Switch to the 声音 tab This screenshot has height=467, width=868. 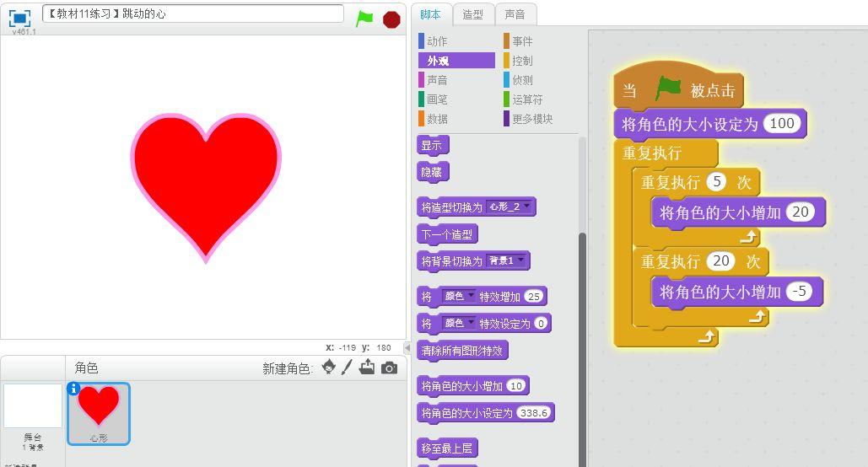(515, 14)
